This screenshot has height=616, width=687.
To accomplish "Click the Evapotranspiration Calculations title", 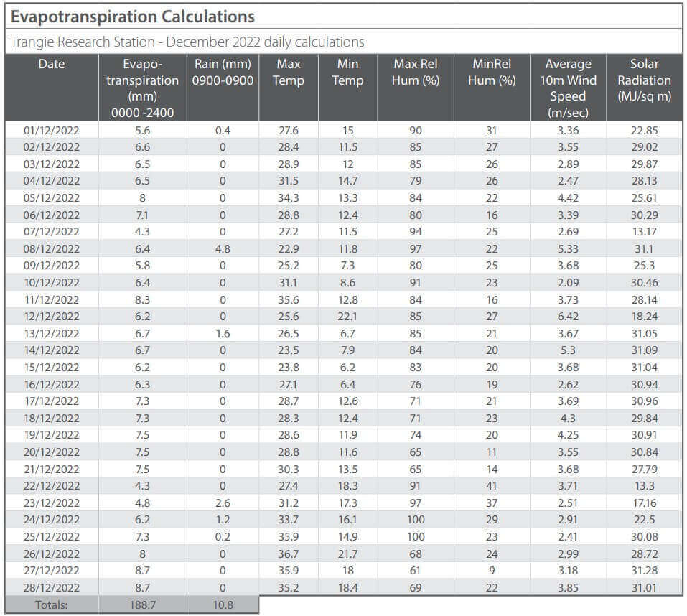I will tap(133, 17).
